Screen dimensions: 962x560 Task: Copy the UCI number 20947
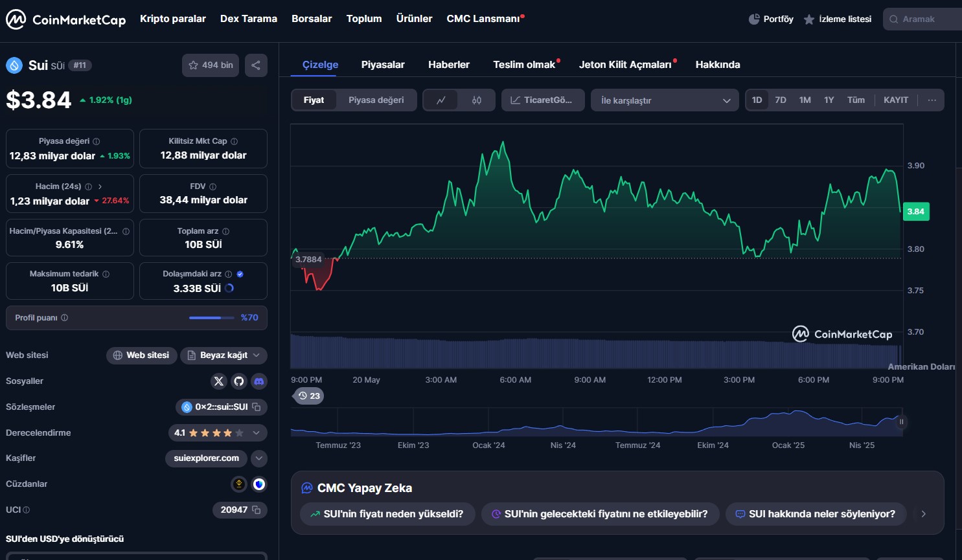pyautogui.click(x=257, y=510)
